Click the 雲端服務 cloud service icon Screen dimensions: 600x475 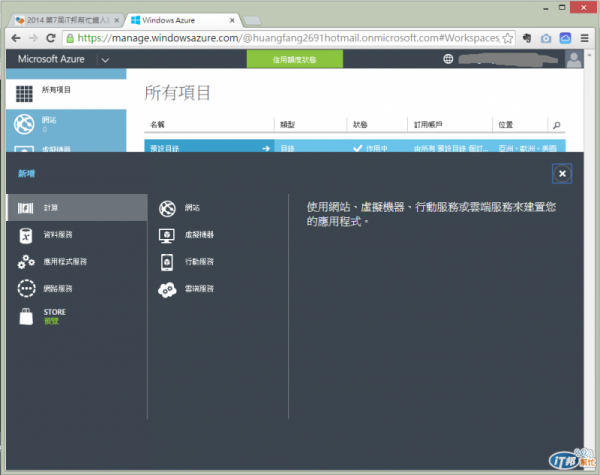pos(167,290)
